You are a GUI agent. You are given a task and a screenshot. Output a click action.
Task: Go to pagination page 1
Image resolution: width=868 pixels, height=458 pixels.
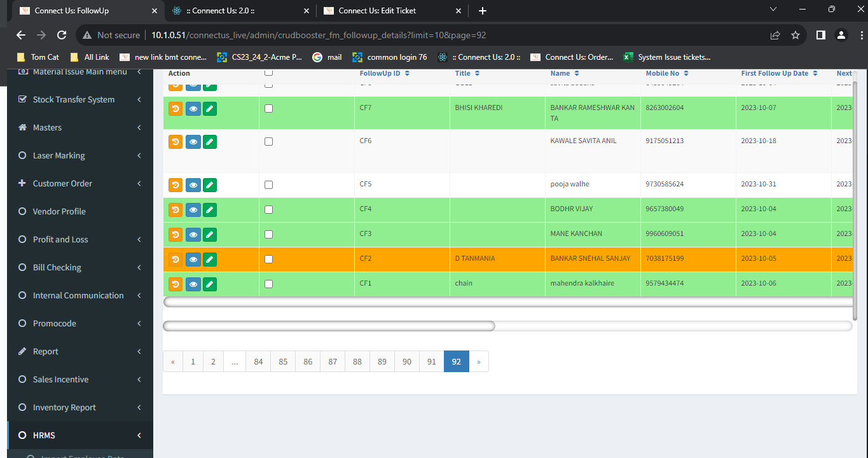193,361
